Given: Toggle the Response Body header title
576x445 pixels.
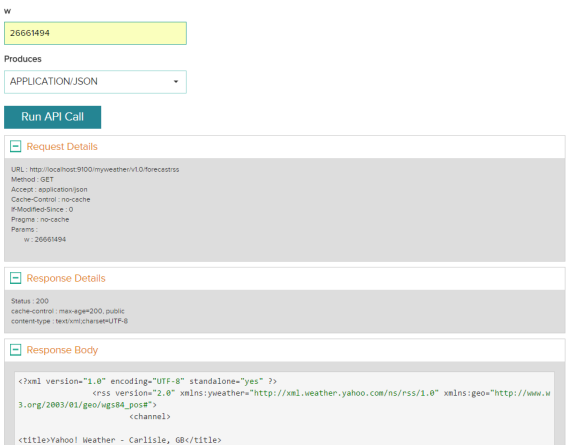Looking at the screenshot, I should [x=62, y=350].
